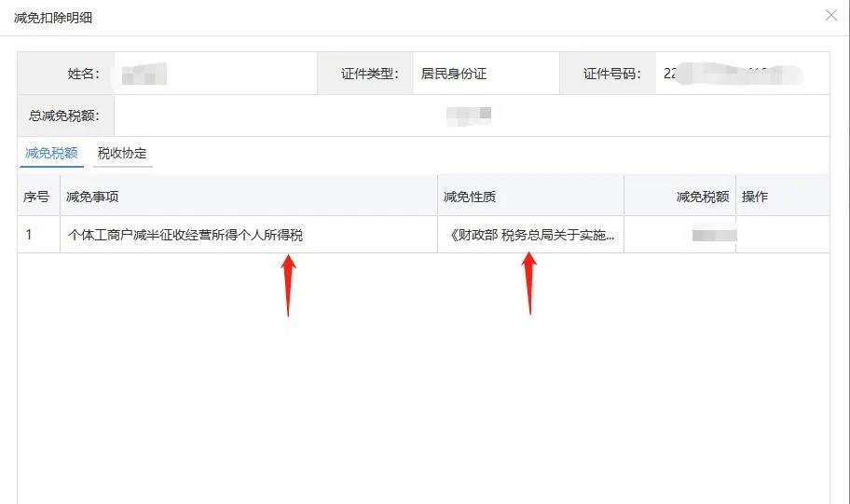Click the 减免扣除明细 dialog title
The height and width of the screenshot is (504, 850).
(53, 18)
